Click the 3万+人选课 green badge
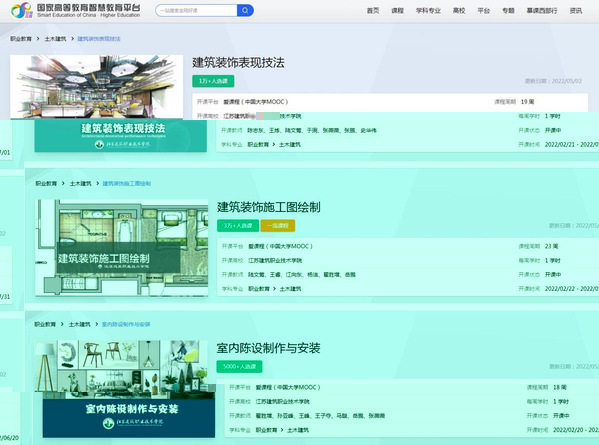Screen dimensions: 599x445 [238, 225]
